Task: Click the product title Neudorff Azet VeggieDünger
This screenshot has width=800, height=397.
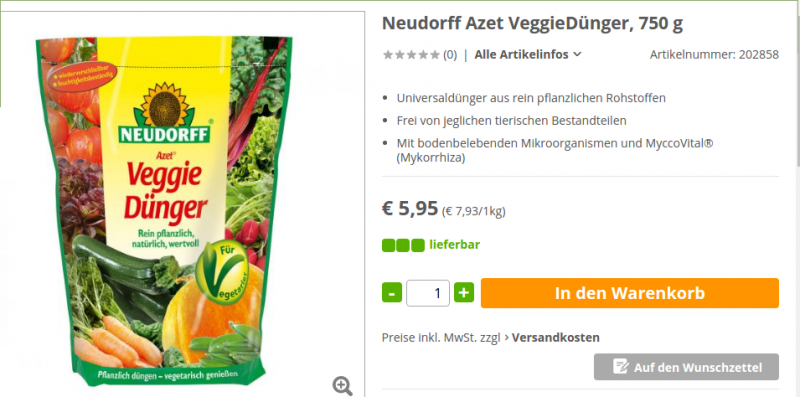Action: click(532, 23)
